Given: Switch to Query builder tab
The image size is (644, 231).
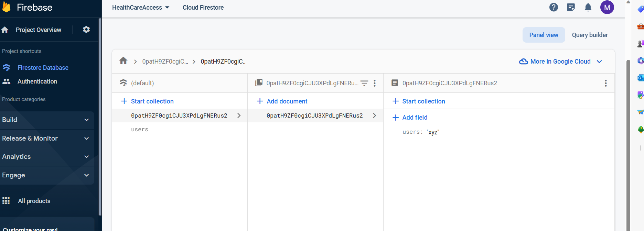Looking at the screenshot, I should point(590,35).
